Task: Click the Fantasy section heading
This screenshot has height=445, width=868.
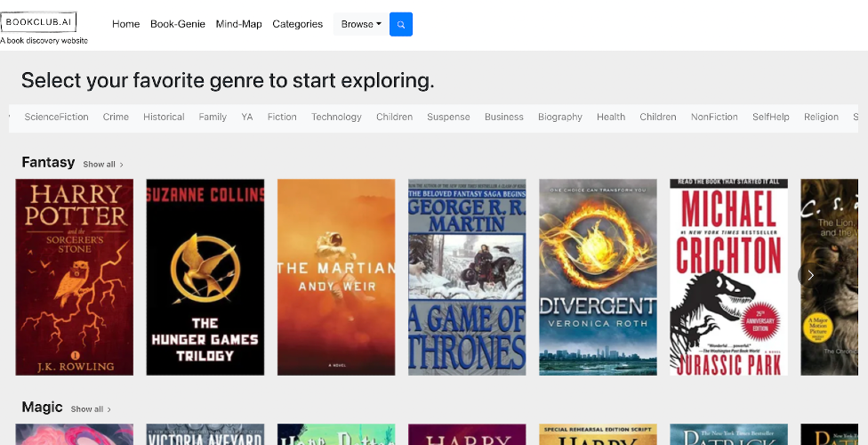Action: click(x=48, y=162)
